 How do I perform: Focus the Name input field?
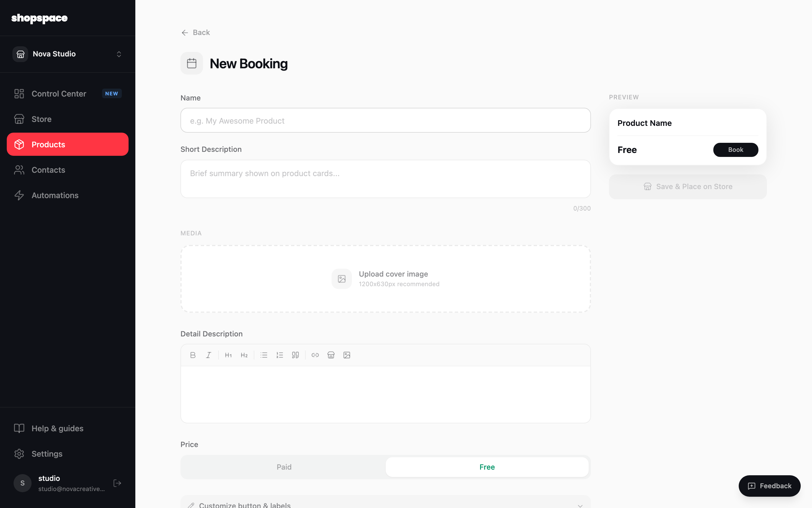click(385, 120)
